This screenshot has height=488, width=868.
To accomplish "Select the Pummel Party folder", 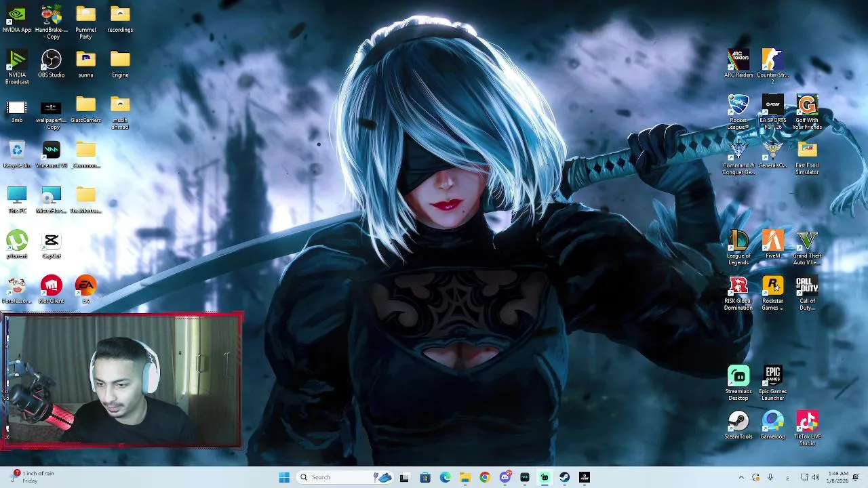I will pyautogui.click(x=85, y=22).
